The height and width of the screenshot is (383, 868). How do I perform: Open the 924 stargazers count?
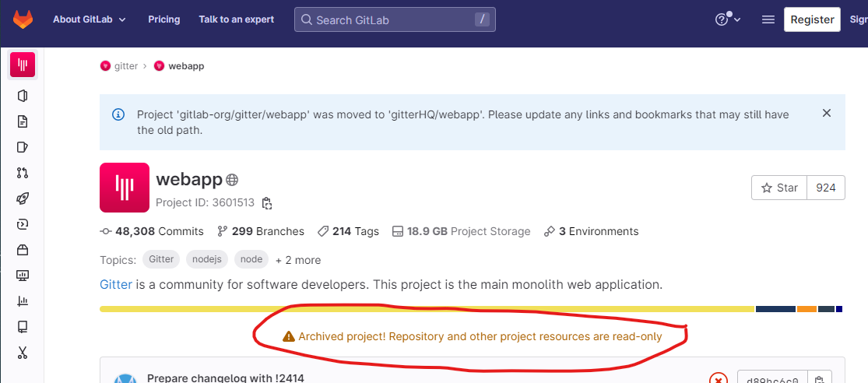pos(826,188)
